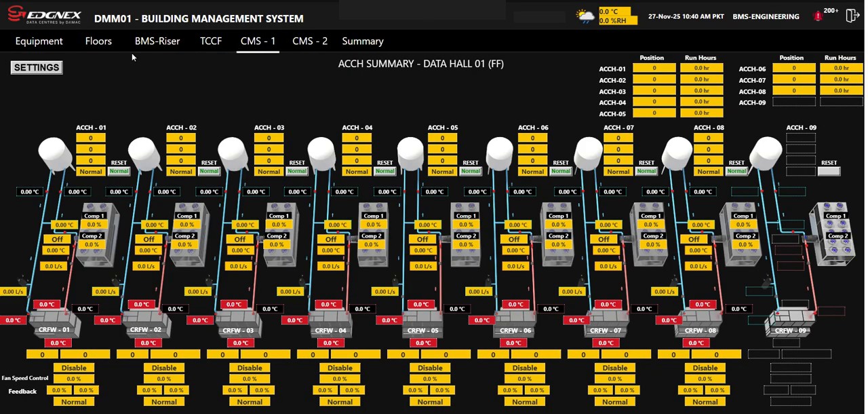The image size is (868, 414).
Task: Click RESET Normal button beside ACCH - 04
Action: click(x=384, y=171)
